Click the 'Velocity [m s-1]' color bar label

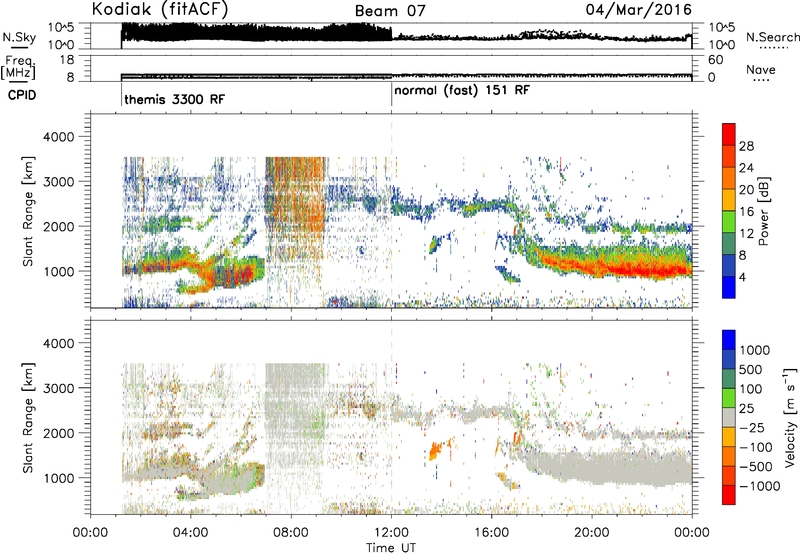click(790, 417)
